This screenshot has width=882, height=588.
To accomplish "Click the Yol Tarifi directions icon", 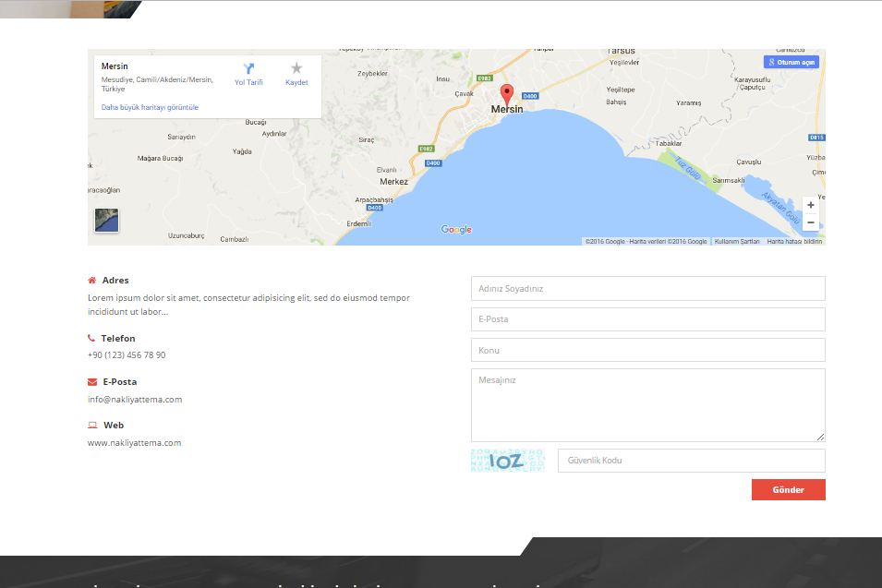I will [248, 68].
